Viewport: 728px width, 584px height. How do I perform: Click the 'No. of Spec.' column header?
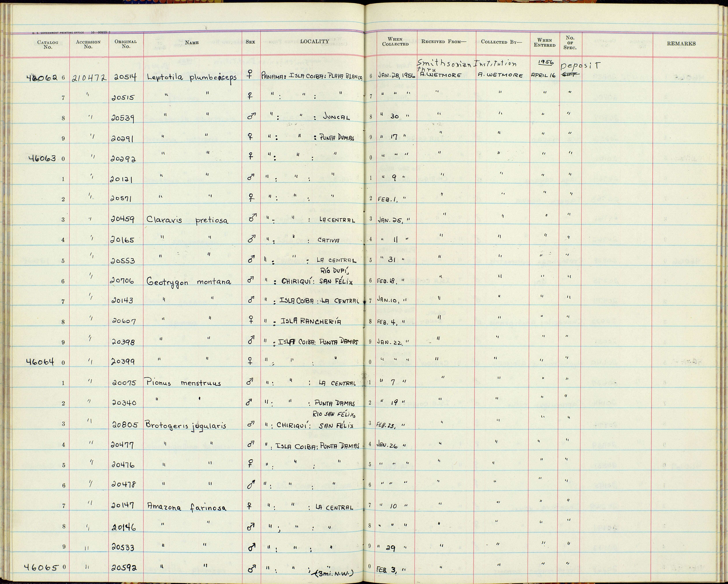[570, 43]
